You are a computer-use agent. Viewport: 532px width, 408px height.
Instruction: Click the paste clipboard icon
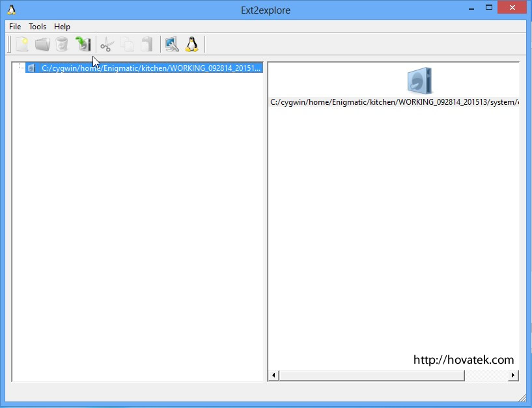coord(147,44)
